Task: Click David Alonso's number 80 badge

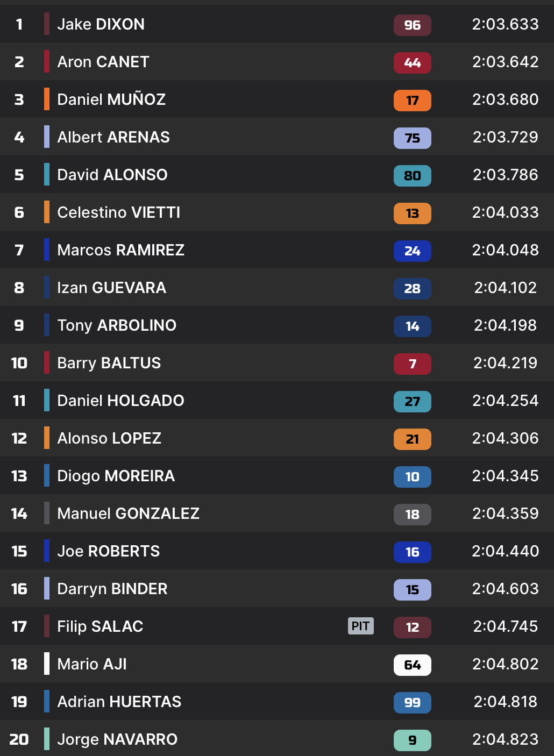Action: tap(412, 176)
